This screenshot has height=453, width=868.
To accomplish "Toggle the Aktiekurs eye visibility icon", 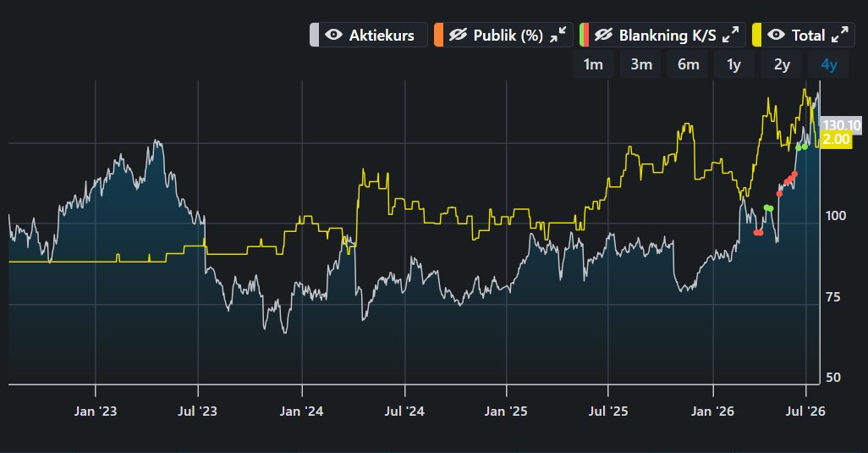I will click(333, 35).
